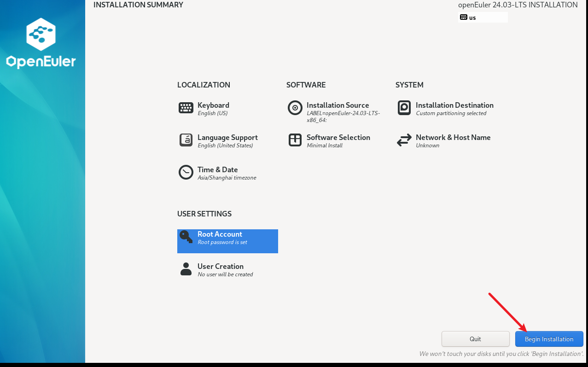Click the disk warning note below buttons
Screen dimensions: 588x367
point(501,354)
